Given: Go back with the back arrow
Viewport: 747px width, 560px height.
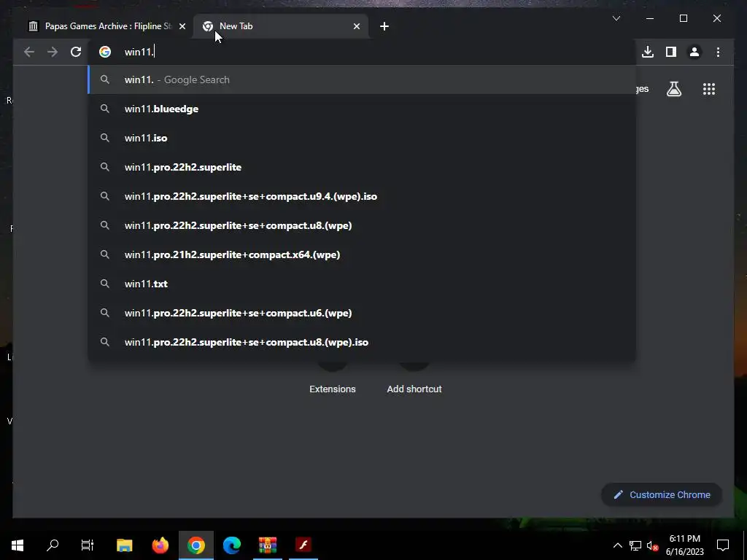Looking at the screenshot, I should (29, 52).
